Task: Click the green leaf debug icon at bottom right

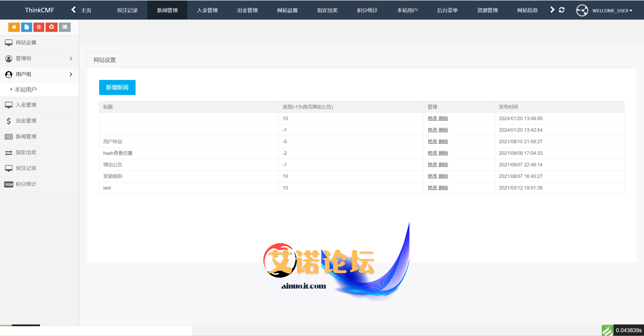Action: 607,330
